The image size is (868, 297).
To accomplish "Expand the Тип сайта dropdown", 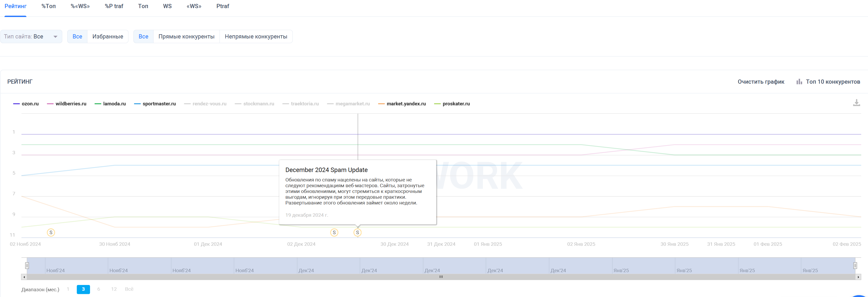I will 31,36.
